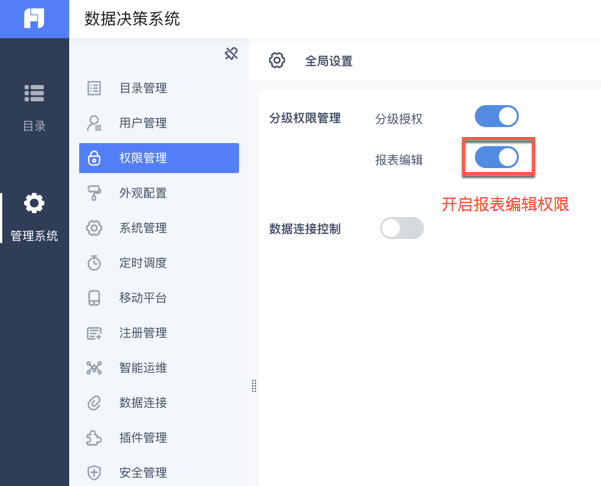Go to 系统管理 in sidebar

click(143, 228)
